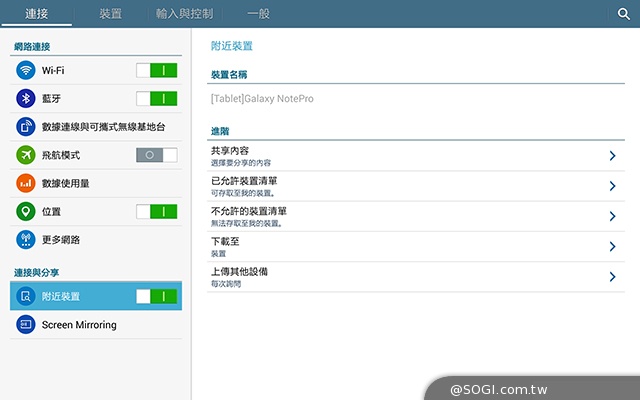Click the location (位置) pin icon
The width and height of the screenshot is (640, 400).
[25, 212]
